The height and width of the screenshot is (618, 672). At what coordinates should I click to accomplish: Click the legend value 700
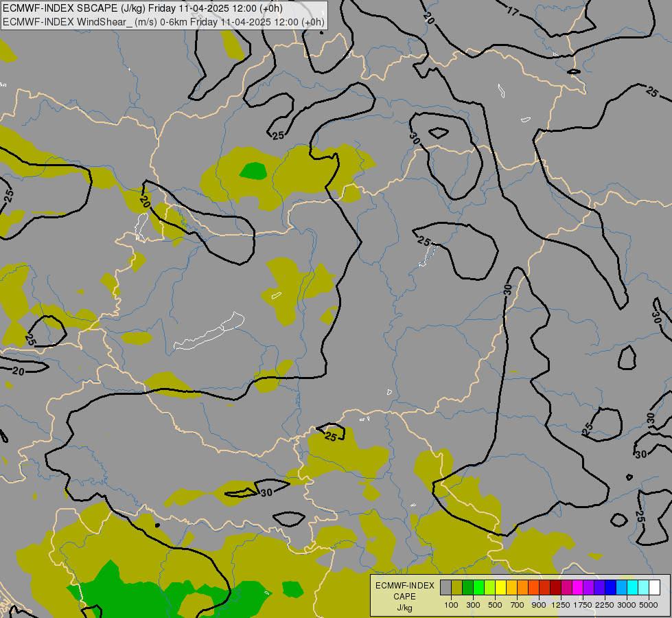[x=518, y=605]
